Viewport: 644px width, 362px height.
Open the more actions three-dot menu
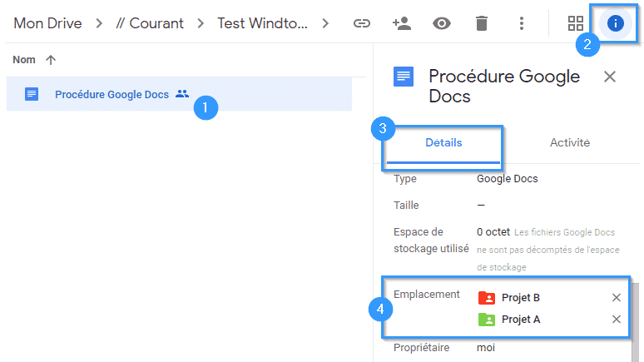click(522, 23)
